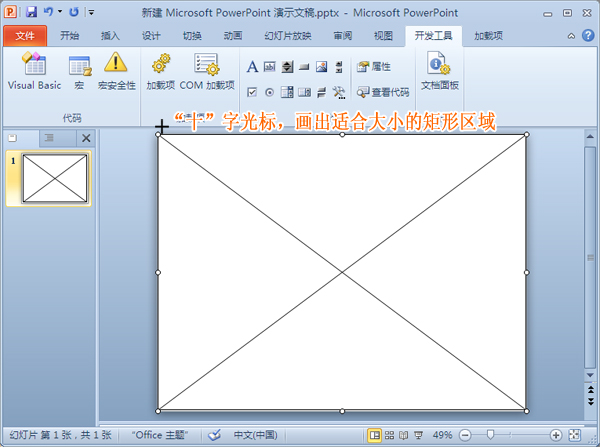600x447 pixels.
Task: Switch to Normal view
Action: pyautogui.click(x=374, y=435)
